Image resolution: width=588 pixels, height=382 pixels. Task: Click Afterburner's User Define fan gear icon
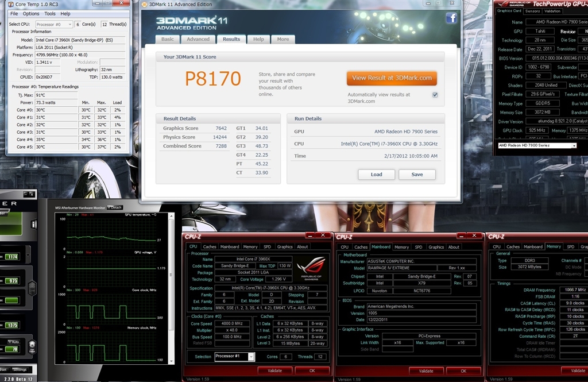click(32, 346)
